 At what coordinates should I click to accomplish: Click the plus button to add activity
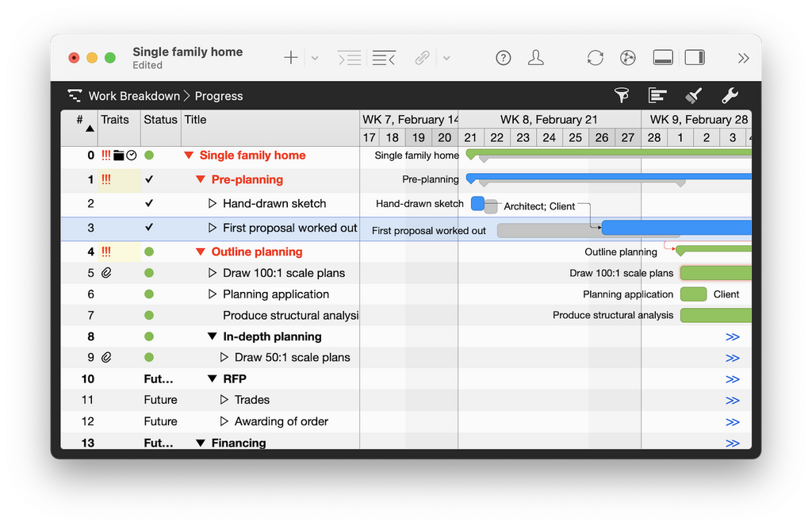pyautogui.click(x=290, y=57)
